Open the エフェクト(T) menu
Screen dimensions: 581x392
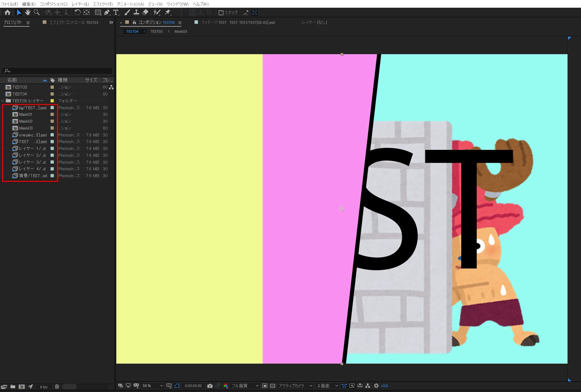click(x=103, y=4)
